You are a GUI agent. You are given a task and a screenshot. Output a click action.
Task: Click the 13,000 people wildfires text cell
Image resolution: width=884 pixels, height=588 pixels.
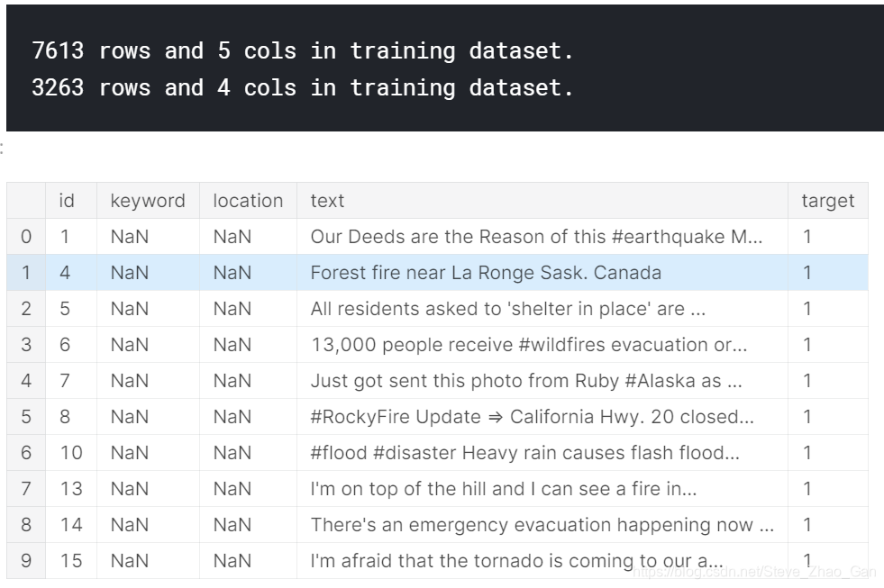point(528,345)
